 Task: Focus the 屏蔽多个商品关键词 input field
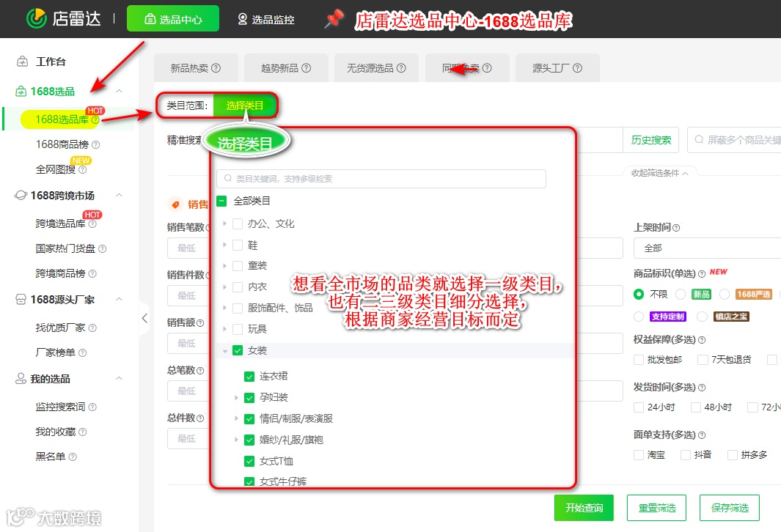coord(734,140)
